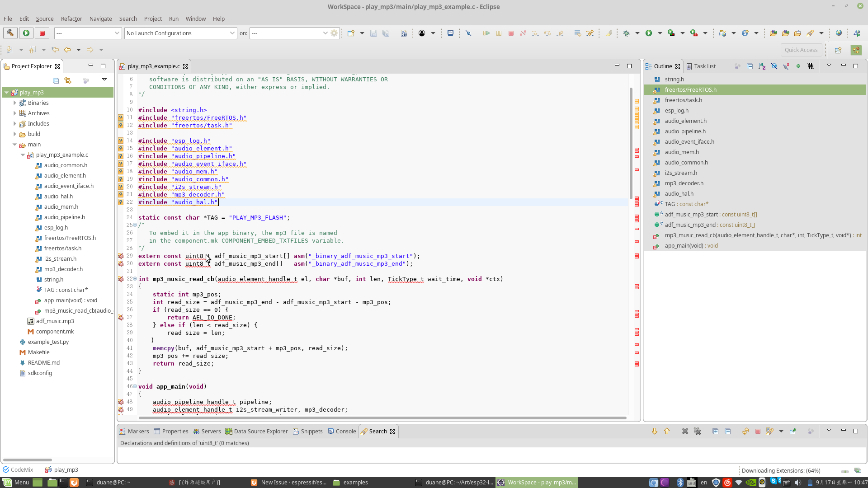Click the web browser globe icon

(839, 33)
